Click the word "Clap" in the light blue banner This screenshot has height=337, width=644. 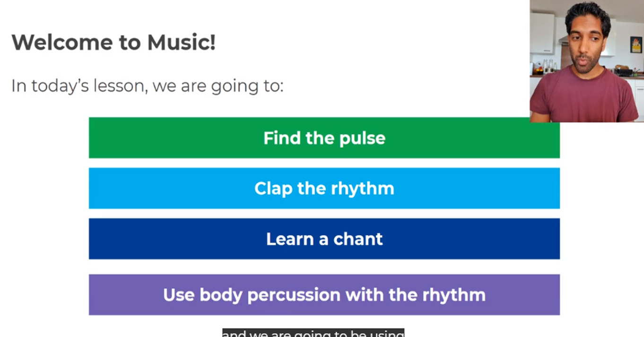click(273, 189)
